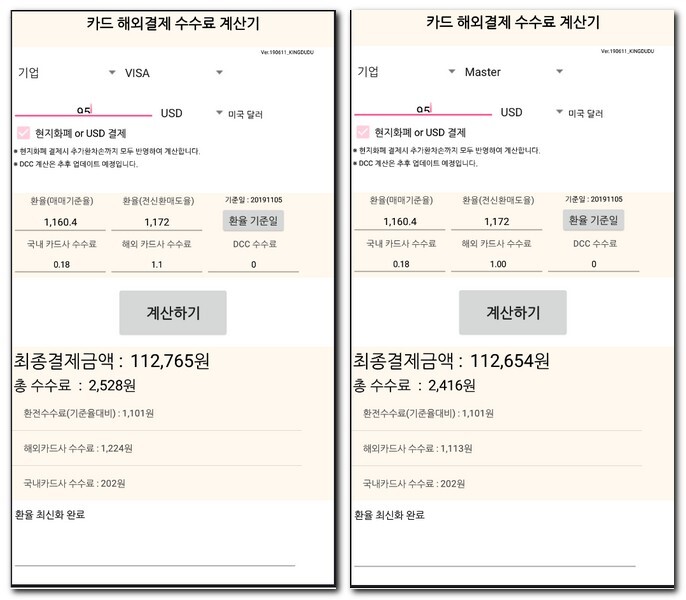Image resolution: width=686 pixels, height=600 pixels.
Task: Open the Master card brand dropdown
Action: (514, 72)
